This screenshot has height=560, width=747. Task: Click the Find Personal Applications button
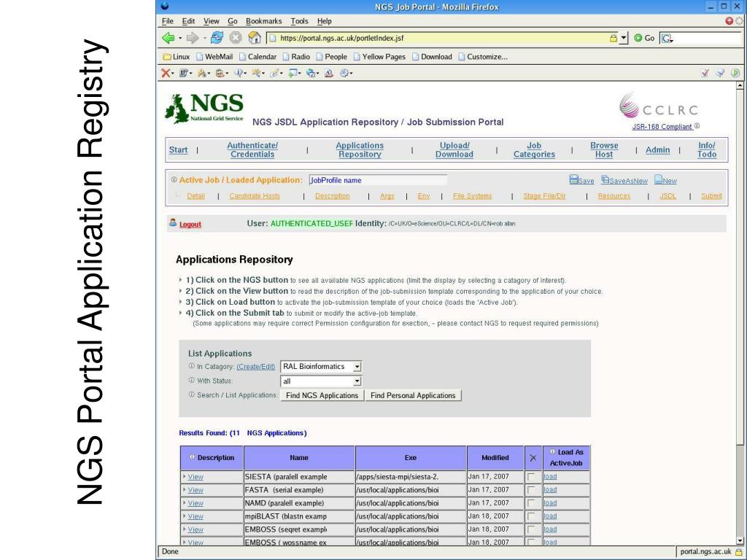(413, 395)
